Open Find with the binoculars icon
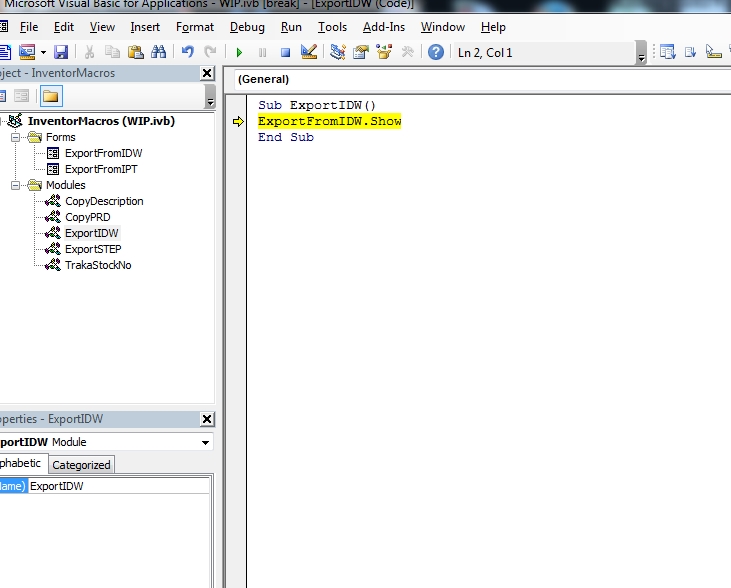This screenshot has height=588, width=731. pos(159,52)
